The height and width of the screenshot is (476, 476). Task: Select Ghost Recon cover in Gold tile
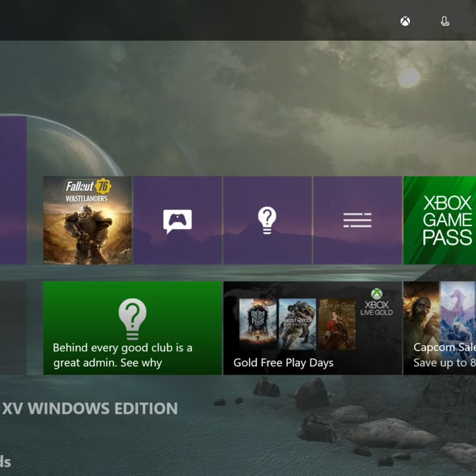click(x=297, y=323)
